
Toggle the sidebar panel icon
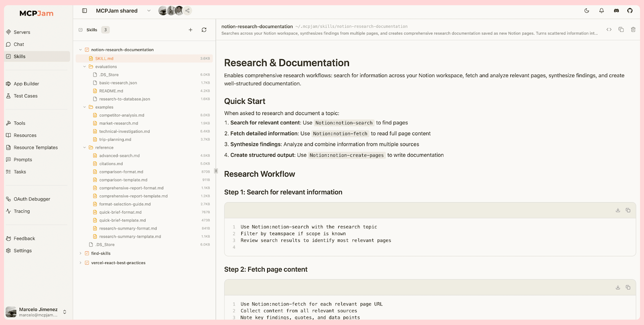(x=85, y=11)
